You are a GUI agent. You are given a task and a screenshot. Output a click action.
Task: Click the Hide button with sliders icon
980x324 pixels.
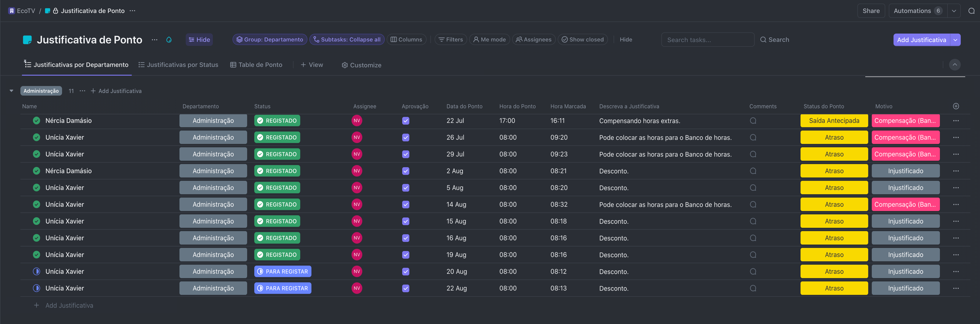(x=199, y=40)
